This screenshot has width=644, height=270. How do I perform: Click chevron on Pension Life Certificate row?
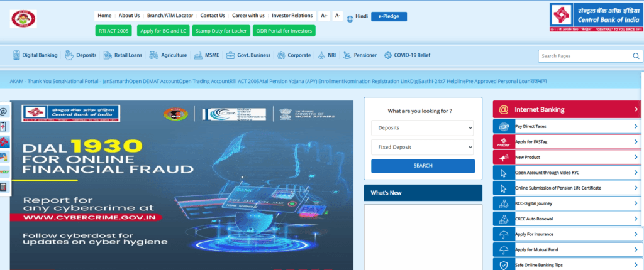tap(636, 188)
